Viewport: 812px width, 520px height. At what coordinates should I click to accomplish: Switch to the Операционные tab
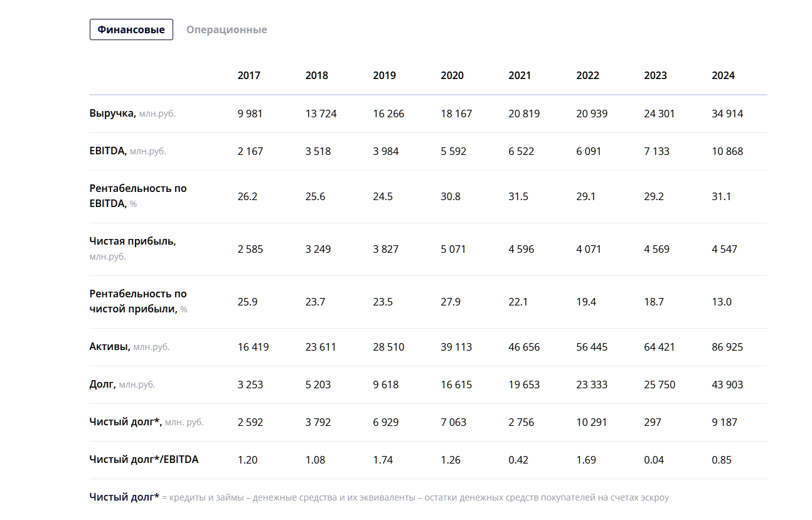click(227, 29)
